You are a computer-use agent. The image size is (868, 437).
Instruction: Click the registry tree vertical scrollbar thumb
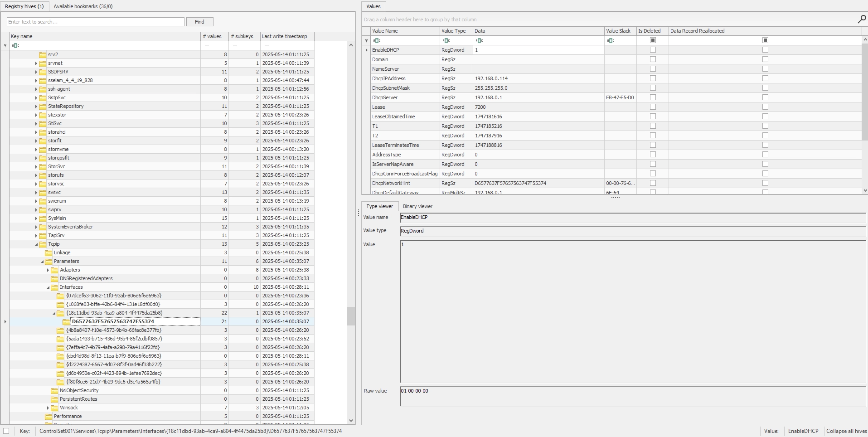point(351,316)
